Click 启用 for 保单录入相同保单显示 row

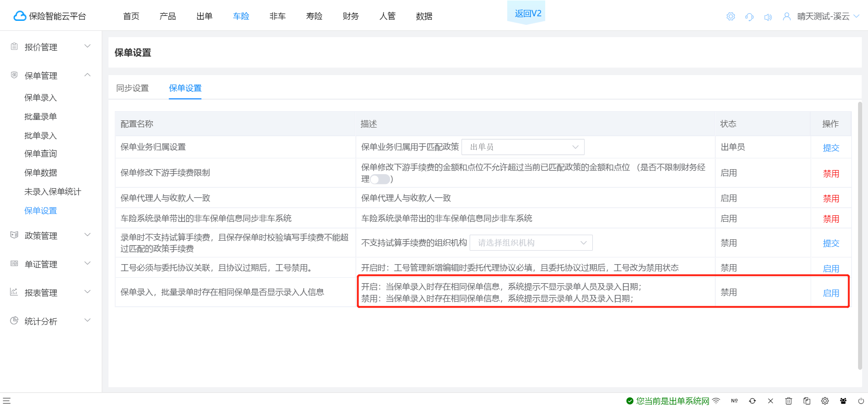click(x=831, y=293)
